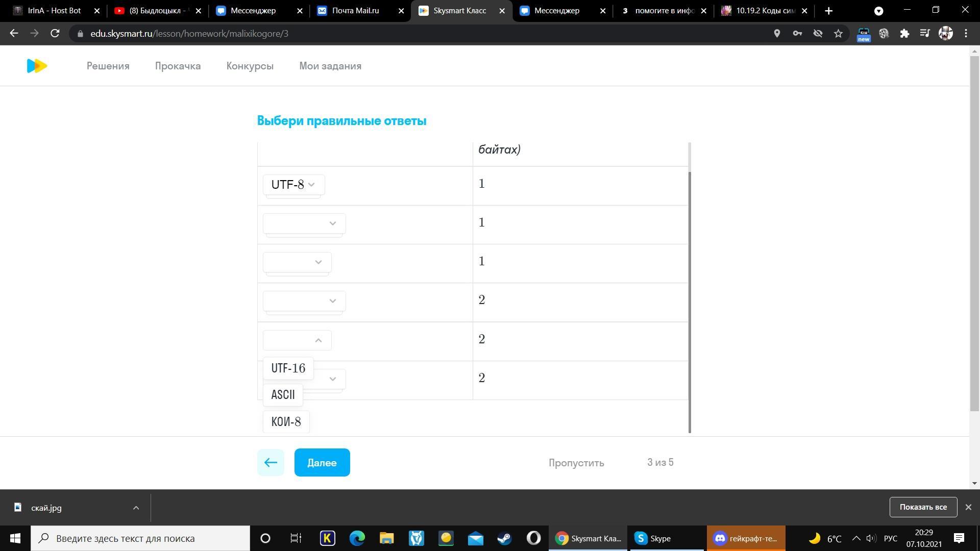Image resolution: width=980 pixels, height=551 pixels.
Task: Switch to Skype taskbar window
Action: pos(667,538)
